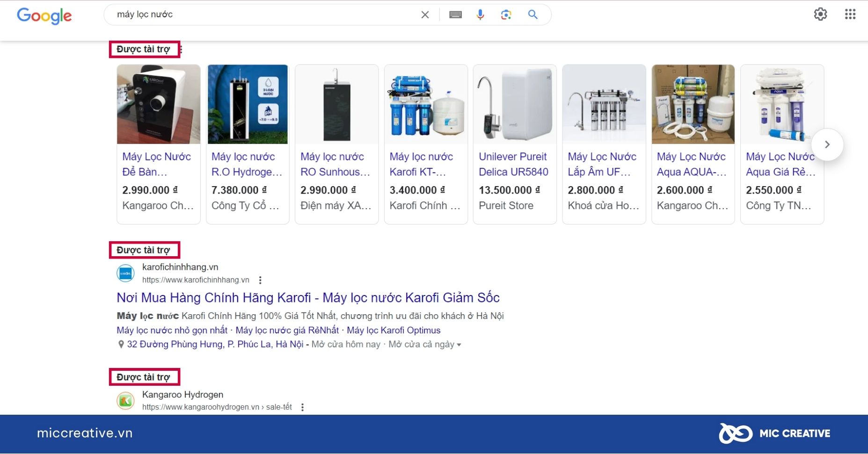The image size is (868, 454).
Task: Open the three-dot menu beside the top 'Được tài trợ' label
Action: click(181, 49)
